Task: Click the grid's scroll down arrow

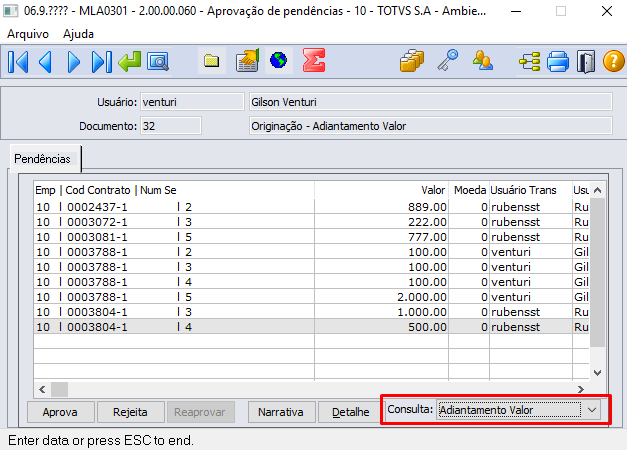Action: click(x=597, y=372)
